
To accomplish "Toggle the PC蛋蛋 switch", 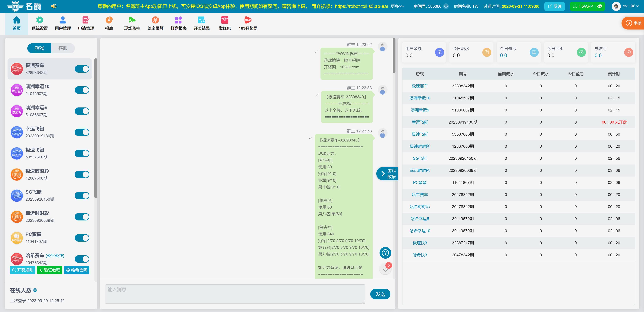I will tap(82, 238).
